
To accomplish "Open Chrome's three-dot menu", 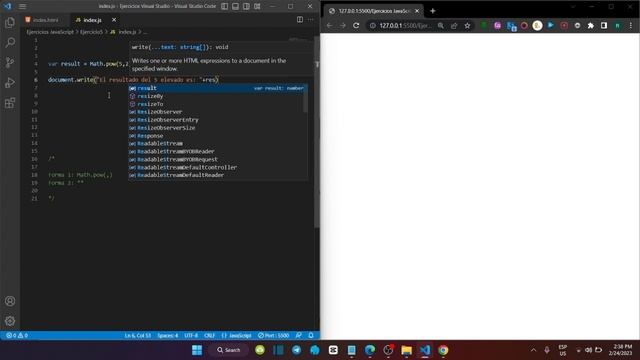I will coord(631,25).
